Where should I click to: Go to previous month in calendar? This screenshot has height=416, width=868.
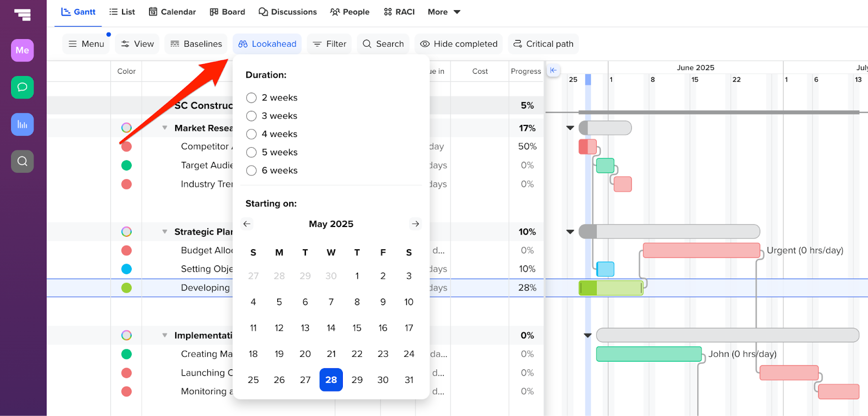coord(247,224)
